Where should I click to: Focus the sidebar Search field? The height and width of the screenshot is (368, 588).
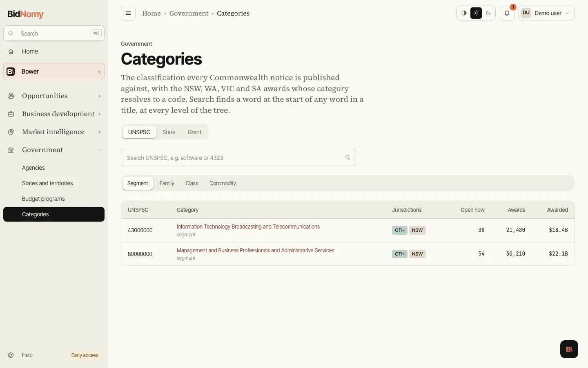point(54,34)
